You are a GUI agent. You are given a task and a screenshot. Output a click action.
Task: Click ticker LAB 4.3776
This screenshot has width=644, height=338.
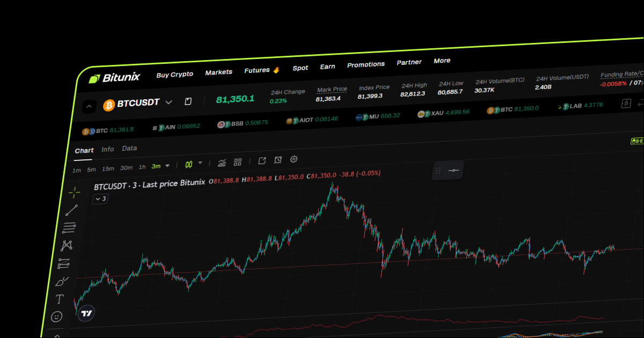[580, 106]
